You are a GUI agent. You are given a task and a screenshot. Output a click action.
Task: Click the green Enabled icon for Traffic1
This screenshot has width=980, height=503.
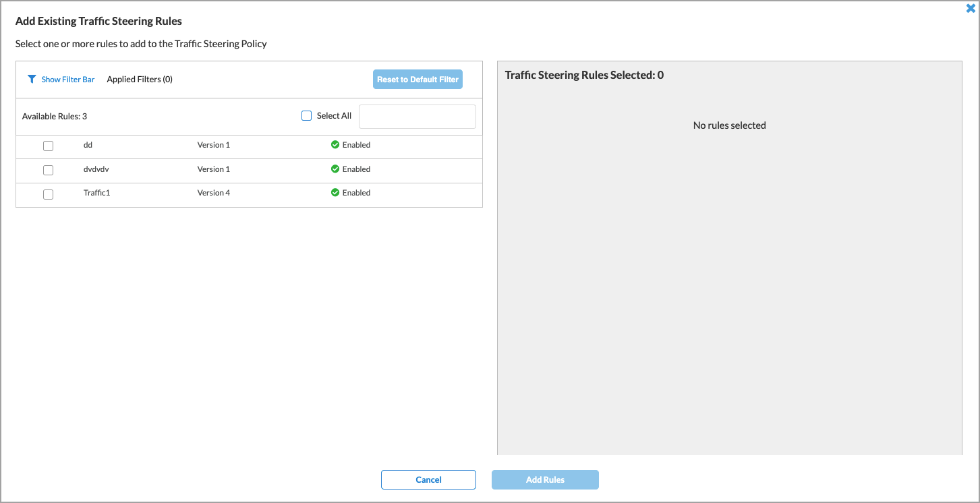pos(335,192)
